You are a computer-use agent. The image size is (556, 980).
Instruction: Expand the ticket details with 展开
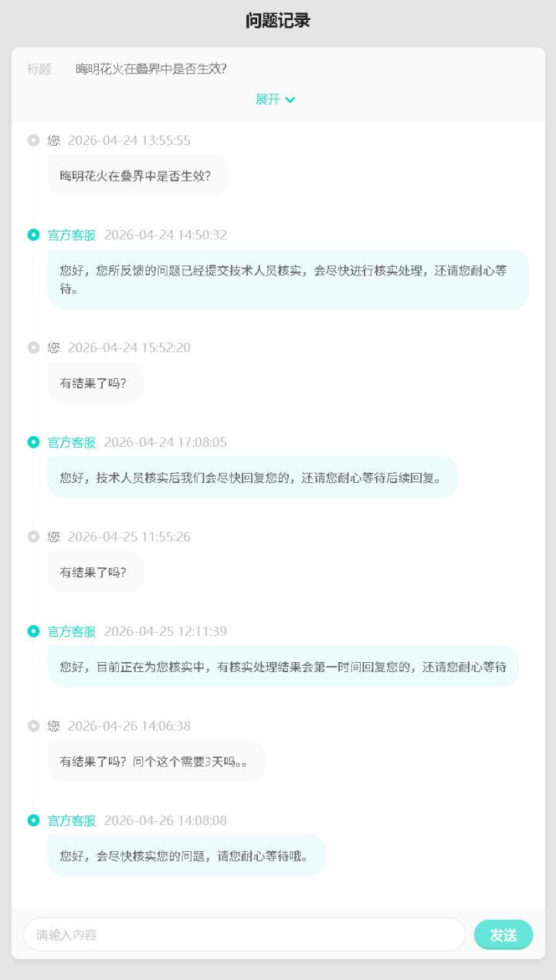[275, 100]
